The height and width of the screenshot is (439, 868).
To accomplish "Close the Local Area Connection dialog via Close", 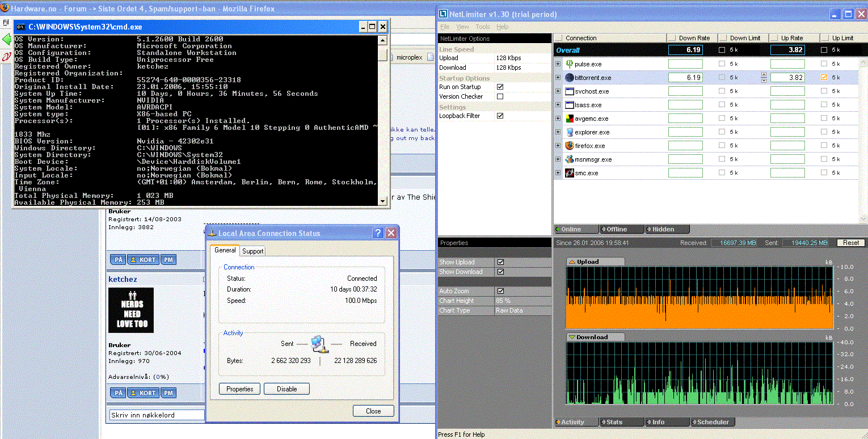I will (373, 411).
